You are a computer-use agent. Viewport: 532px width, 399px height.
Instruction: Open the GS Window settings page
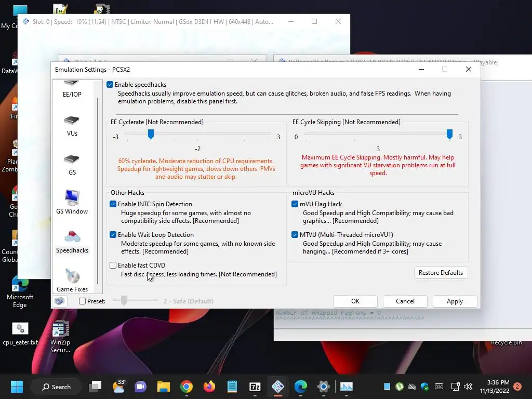point(72,203)
